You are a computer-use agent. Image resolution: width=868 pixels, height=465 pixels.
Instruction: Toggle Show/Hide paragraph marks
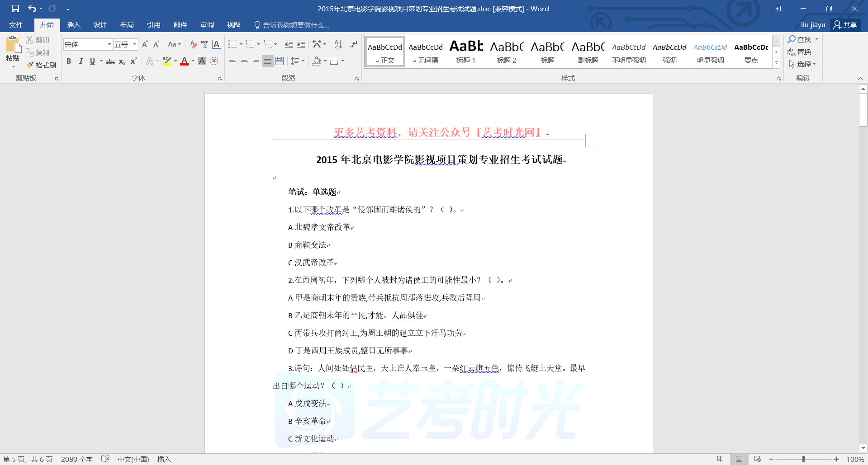tap(353, 44)
